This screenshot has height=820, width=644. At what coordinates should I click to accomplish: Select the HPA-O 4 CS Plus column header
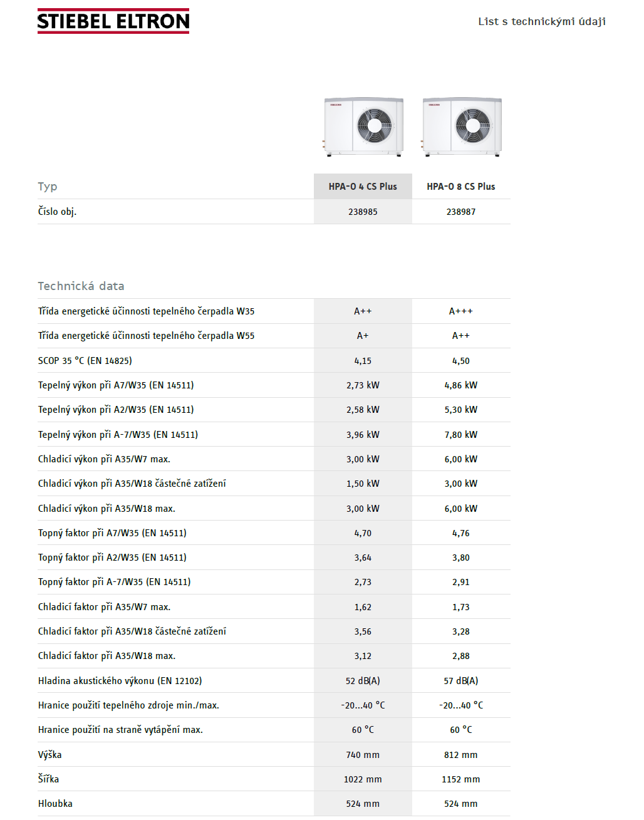point(363,187)
